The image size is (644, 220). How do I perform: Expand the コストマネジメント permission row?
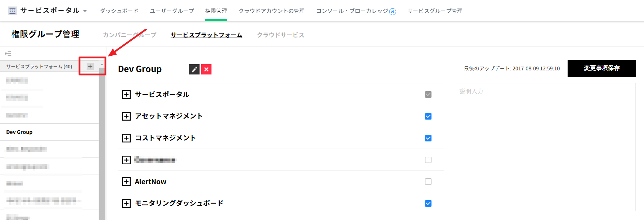126,138
